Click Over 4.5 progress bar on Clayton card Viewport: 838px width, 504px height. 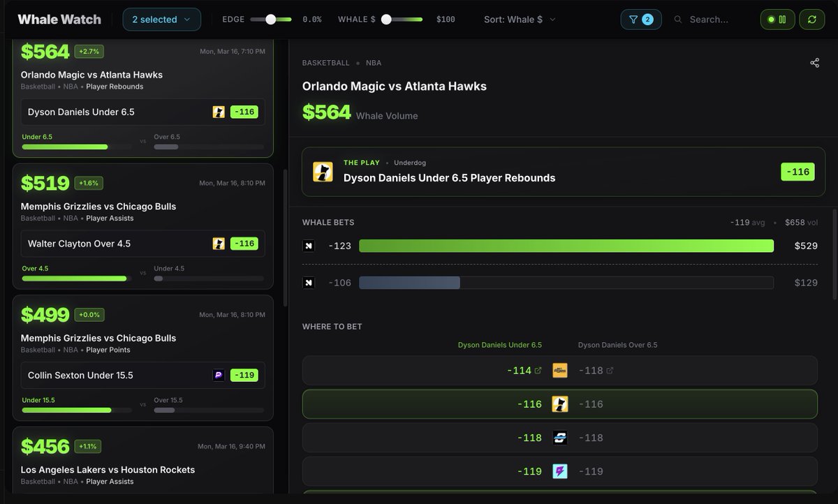pos(77,279)
